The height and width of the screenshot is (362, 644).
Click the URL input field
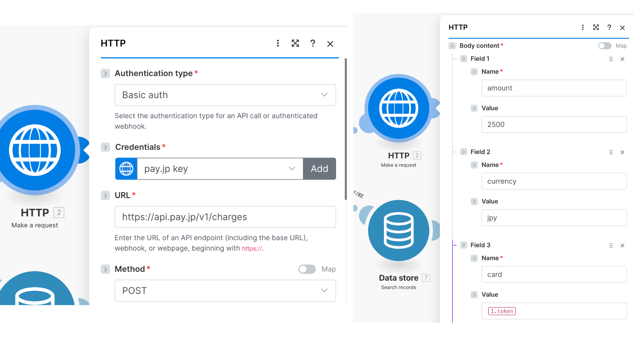[225, 217]
